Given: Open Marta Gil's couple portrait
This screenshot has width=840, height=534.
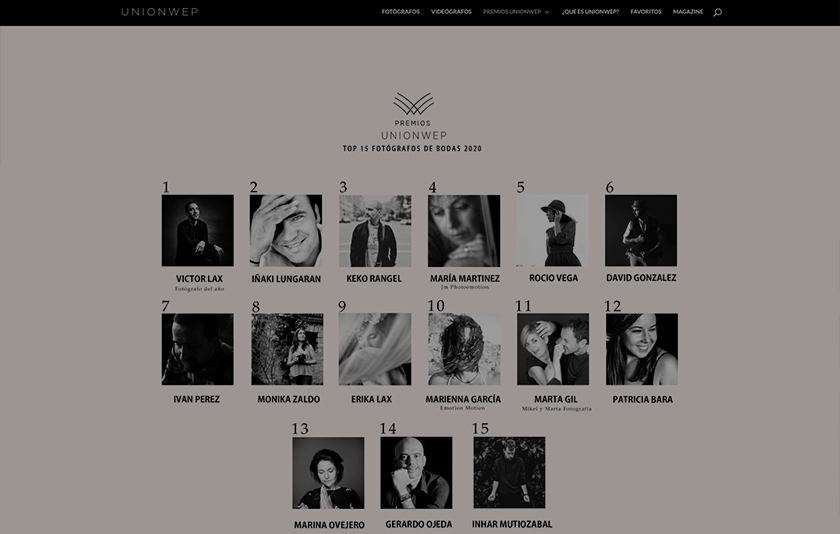Looking at the screenshot, I should coord(553,349).
